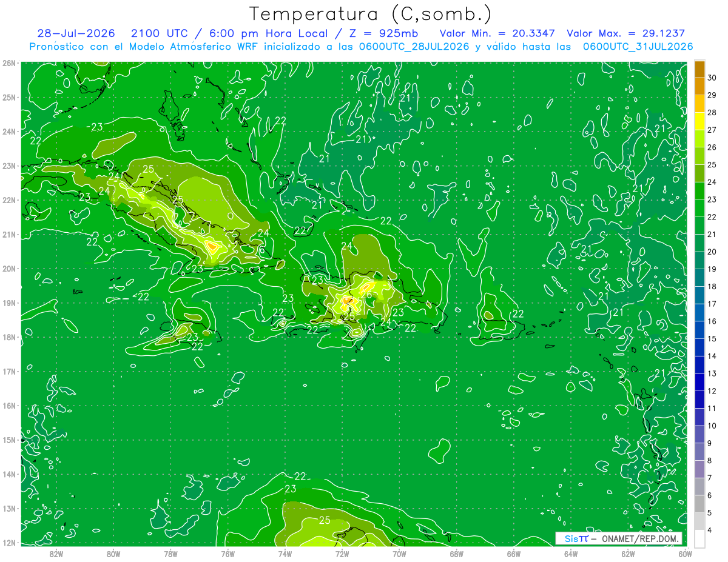
Task: Select the 'Z = 925mb' level label
Action: (381, 33)
